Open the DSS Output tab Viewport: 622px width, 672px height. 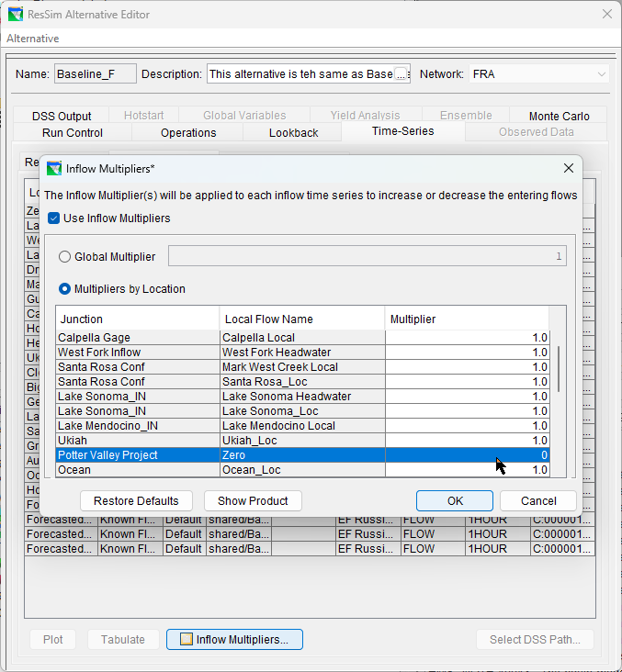click(x=62, y=117)
